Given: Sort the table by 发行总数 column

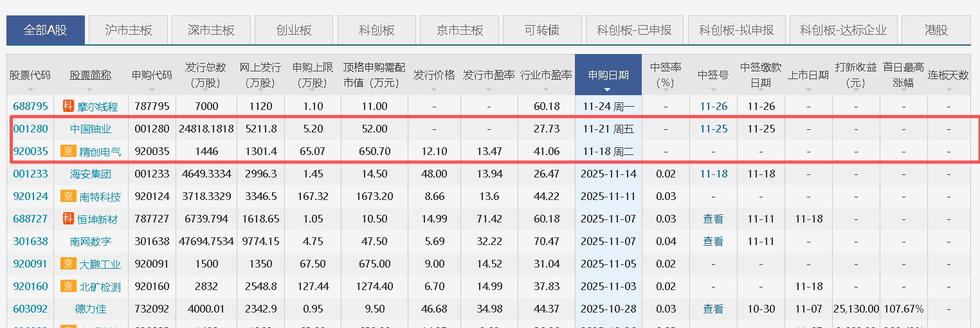Looking at the screenshot, I should (206, 75).
